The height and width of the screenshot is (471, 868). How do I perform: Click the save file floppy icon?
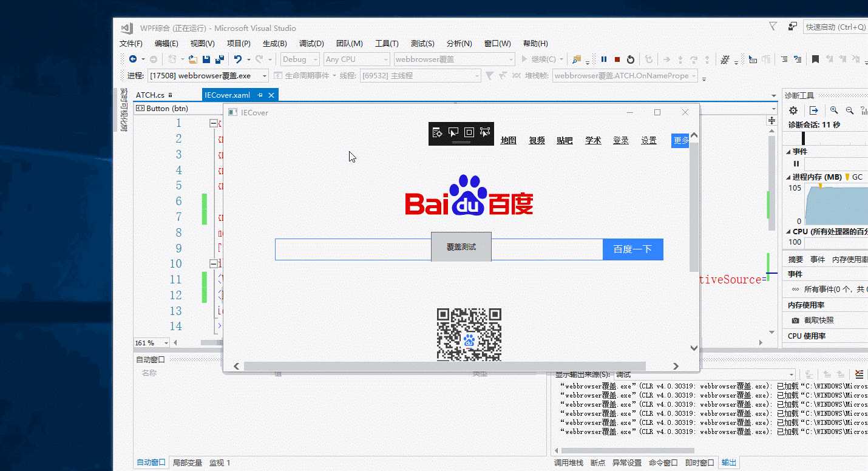point(206,59)
